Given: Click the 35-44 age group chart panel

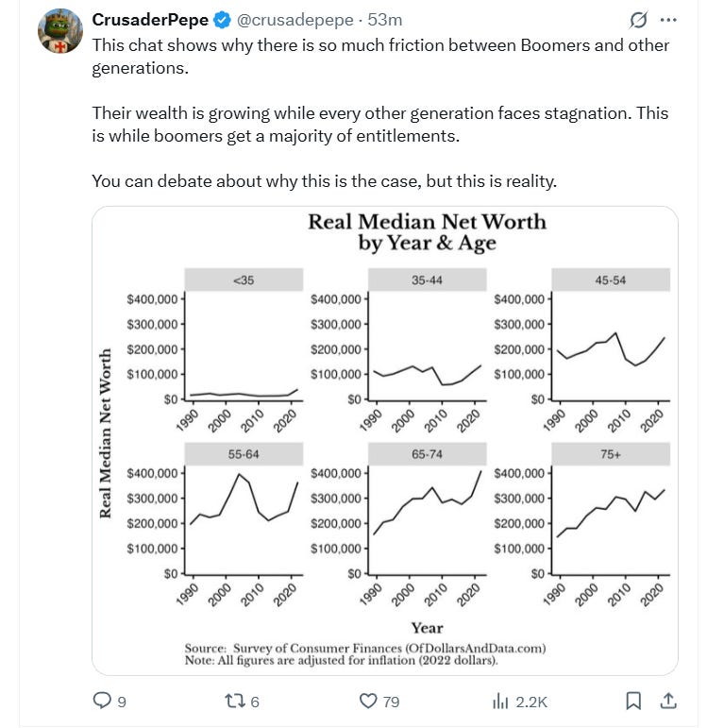Looking at the screenshot, I should 427,349.
